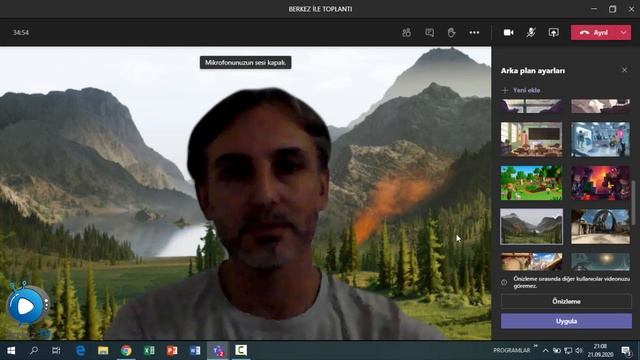Select the classroom background thumbnail
Viewport: 640px width, 360px height.
coord(531,139)
